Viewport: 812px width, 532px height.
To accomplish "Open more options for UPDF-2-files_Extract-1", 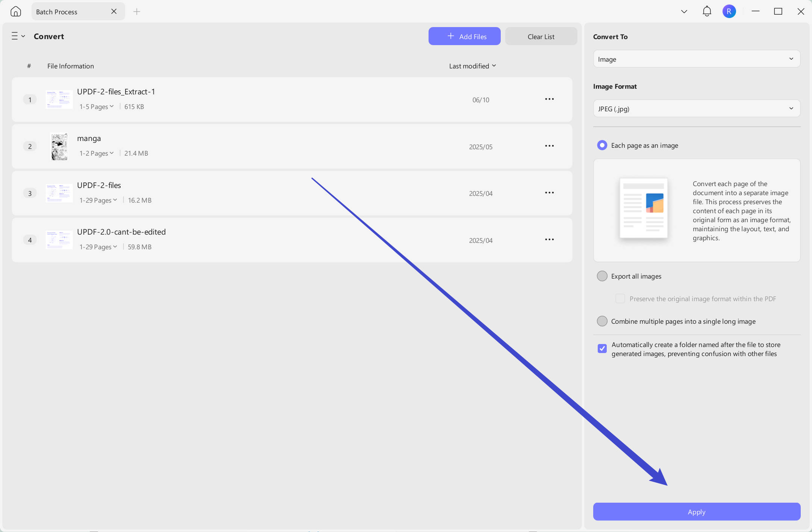I will click(549, 99).
